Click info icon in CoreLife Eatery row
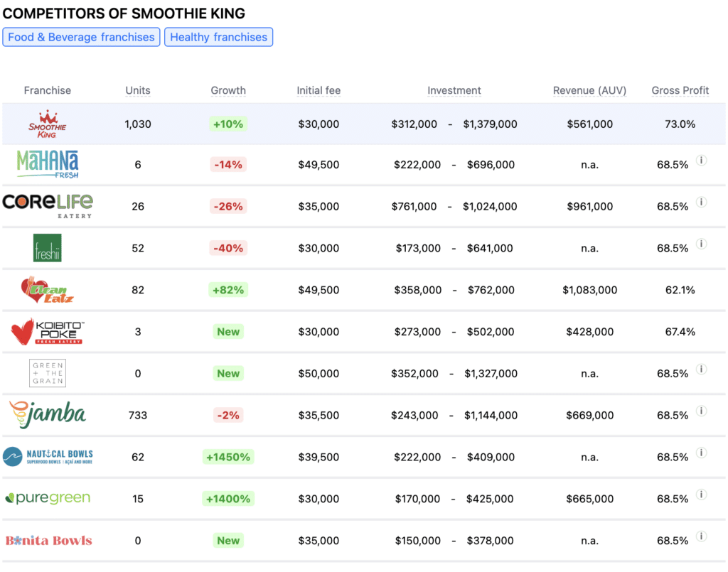728x572 pixels. click(x=702, y=203)
